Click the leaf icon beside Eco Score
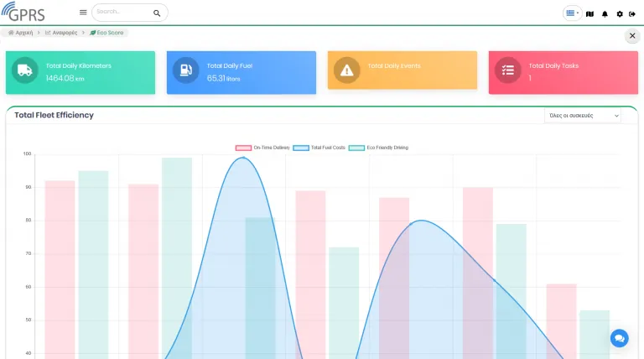 click(93, 33)
